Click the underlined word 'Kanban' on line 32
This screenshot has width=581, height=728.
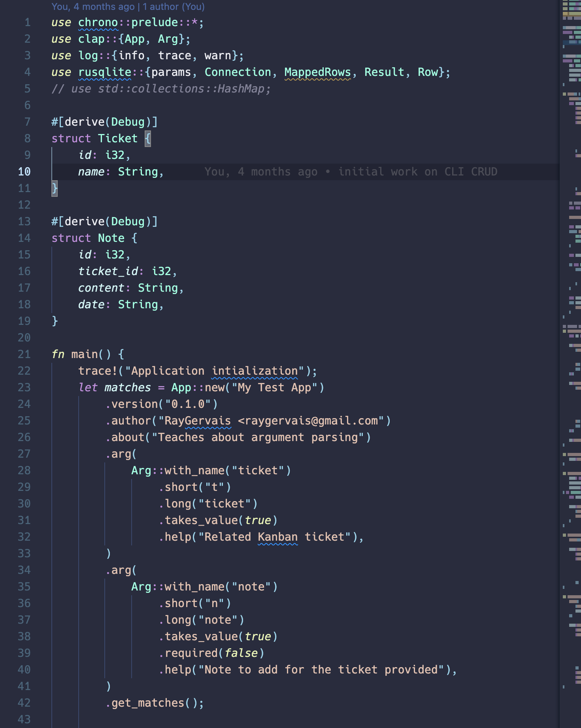click(277, 537)
